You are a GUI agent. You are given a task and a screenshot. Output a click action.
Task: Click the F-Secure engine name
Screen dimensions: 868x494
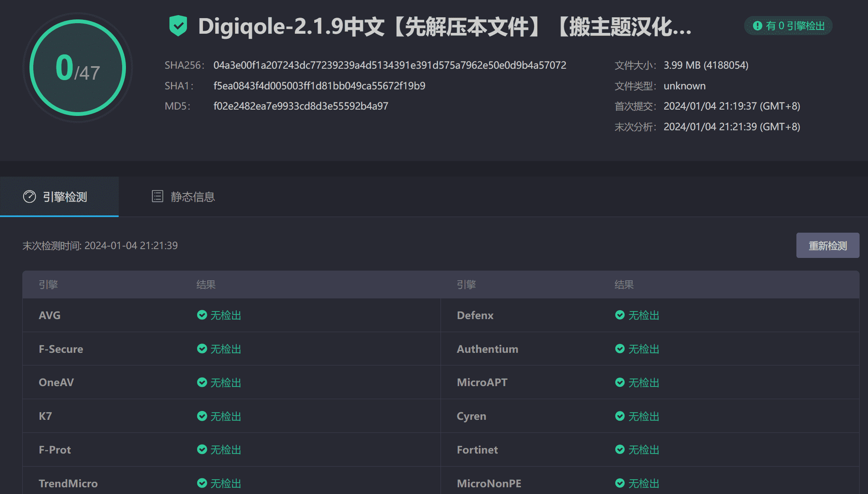(61, 349)
